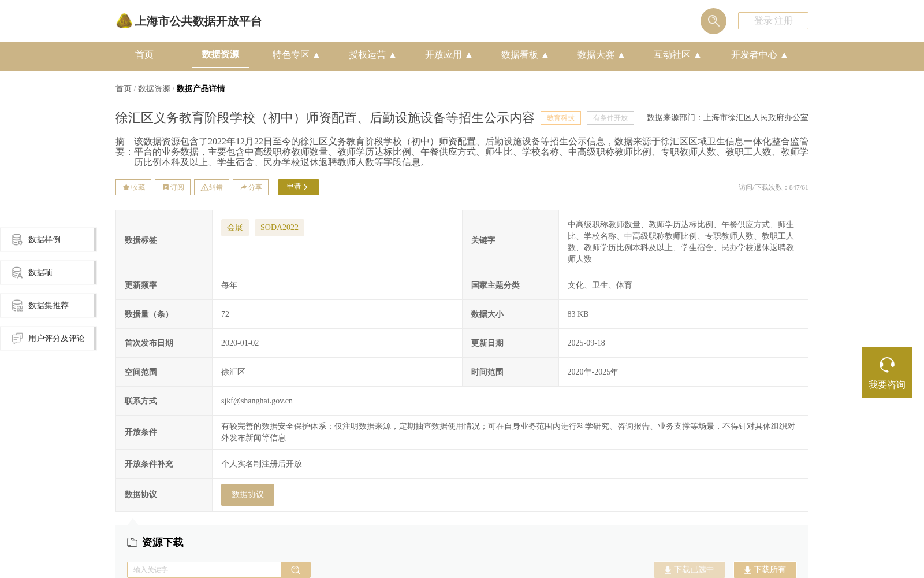Click the 申请 apply button
924x578 pixels.
tap(299, 187)
